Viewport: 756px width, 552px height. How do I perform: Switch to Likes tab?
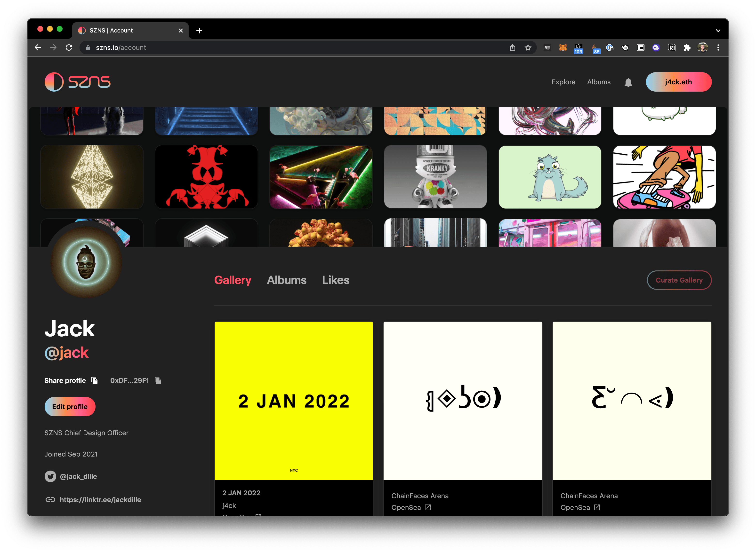click(335, 280)
